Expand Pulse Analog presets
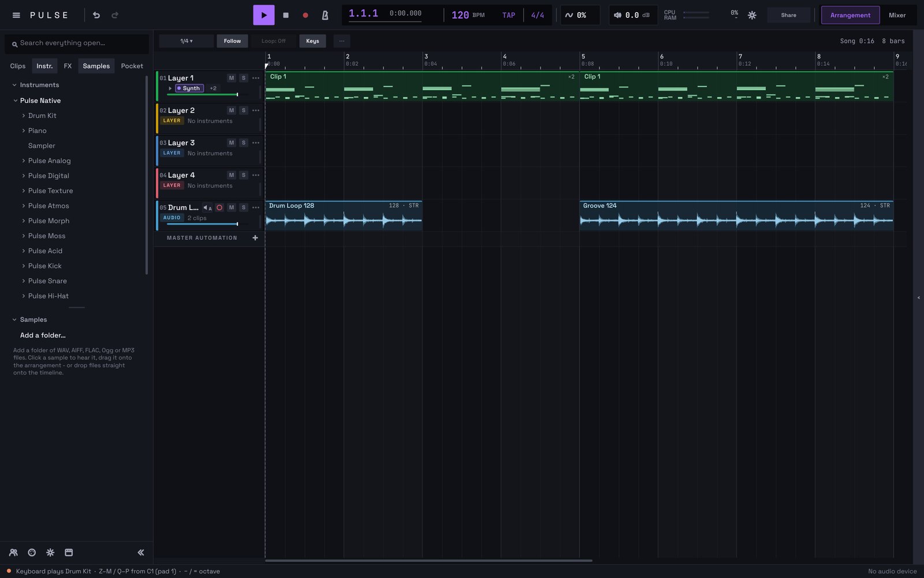 (23, 161)
